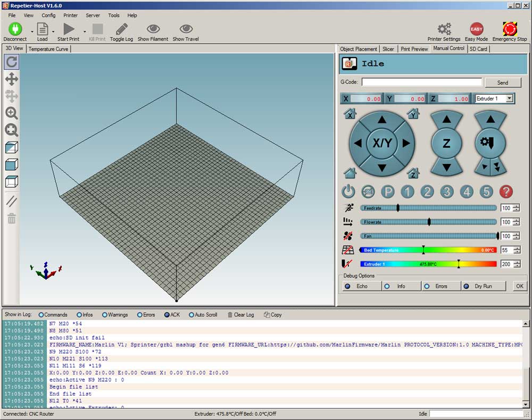Adjust the Feedrate value stepper
532x420 pixels.
tap(517, 208)
